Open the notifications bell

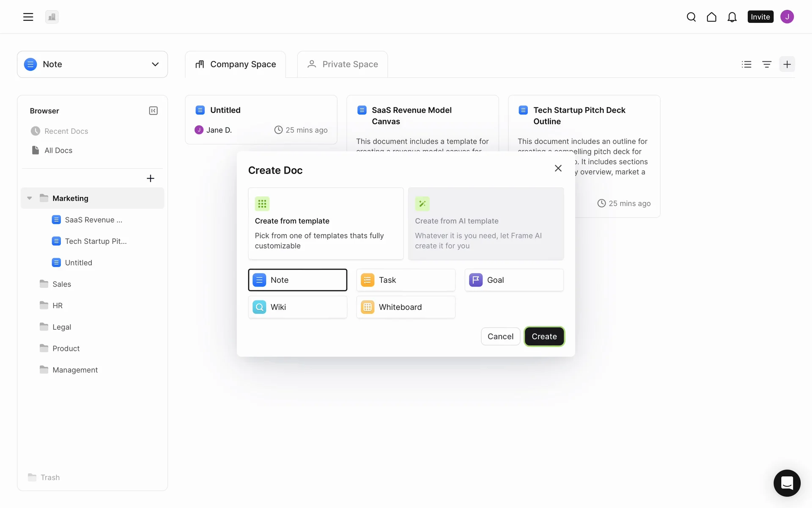pos(732,17)
